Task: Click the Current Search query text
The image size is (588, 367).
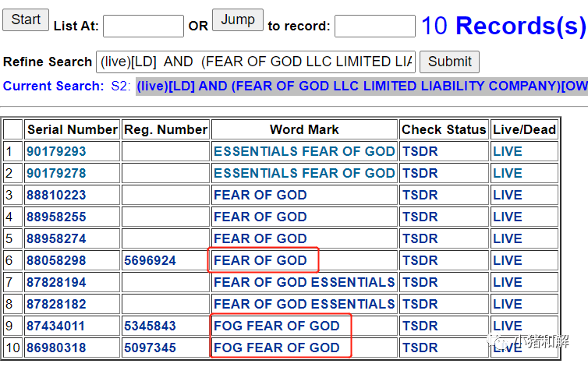Action: [x=362, y=86]
